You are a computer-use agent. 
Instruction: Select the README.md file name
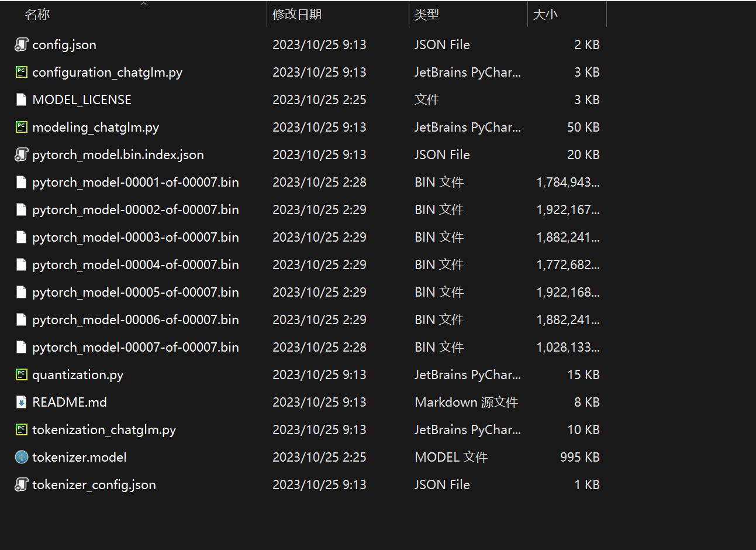pos(70,402)
